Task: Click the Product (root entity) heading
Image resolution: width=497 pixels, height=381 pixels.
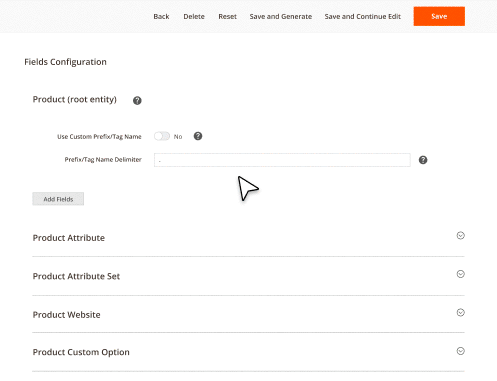Action: click(75, 99)
